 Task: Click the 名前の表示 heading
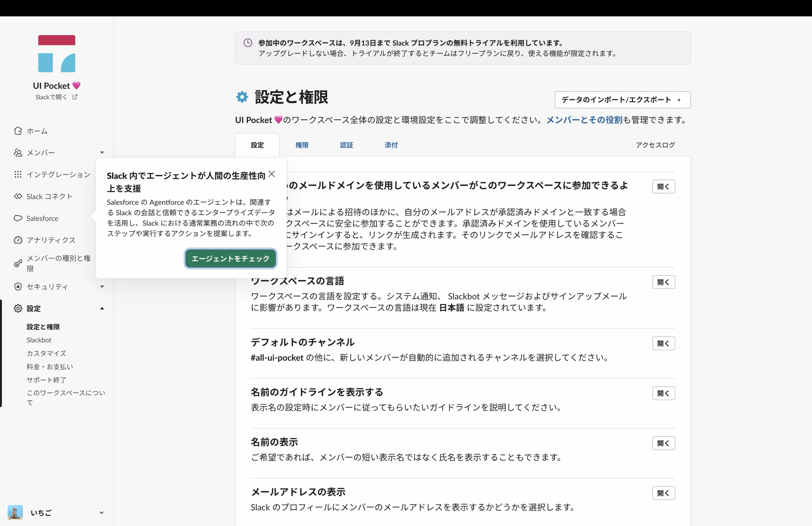(274, 442)
